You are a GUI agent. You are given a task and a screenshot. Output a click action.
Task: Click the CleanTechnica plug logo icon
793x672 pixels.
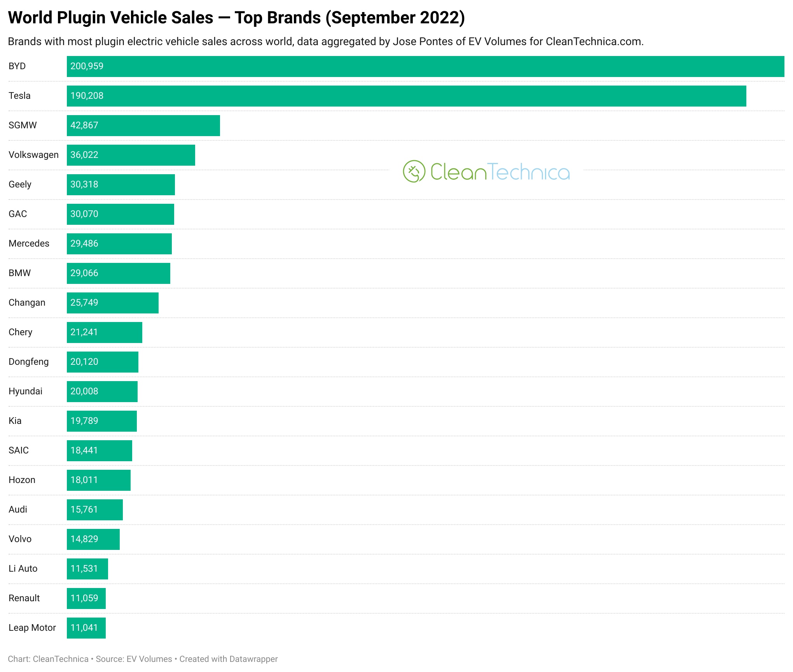pos(414,171)
